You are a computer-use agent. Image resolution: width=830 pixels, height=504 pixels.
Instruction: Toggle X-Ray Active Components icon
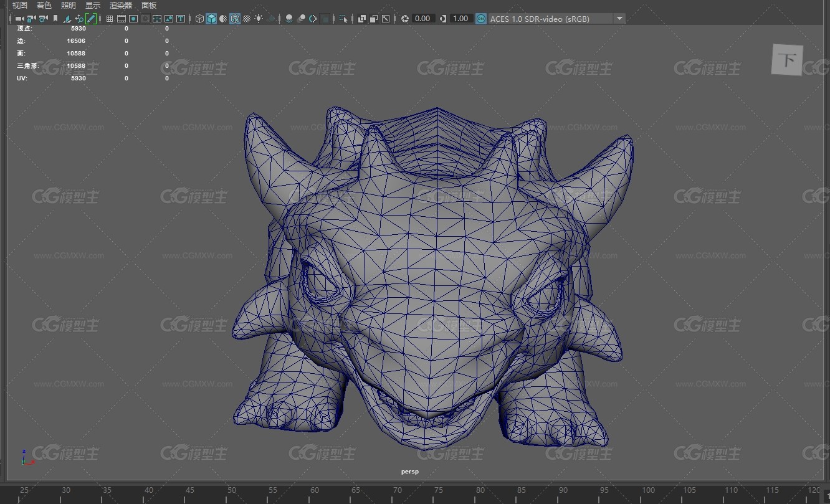(374, 19)
